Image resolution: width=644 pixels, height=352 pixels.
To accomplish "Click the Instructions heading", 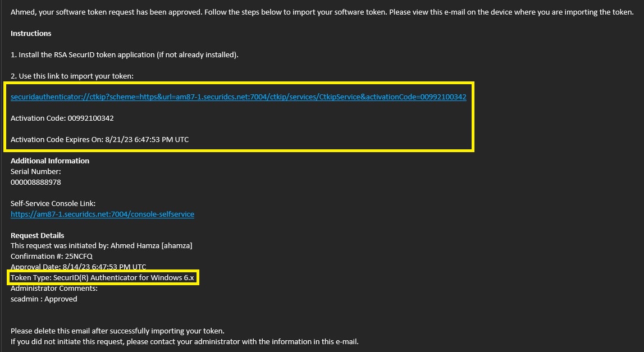I will 31,34.
